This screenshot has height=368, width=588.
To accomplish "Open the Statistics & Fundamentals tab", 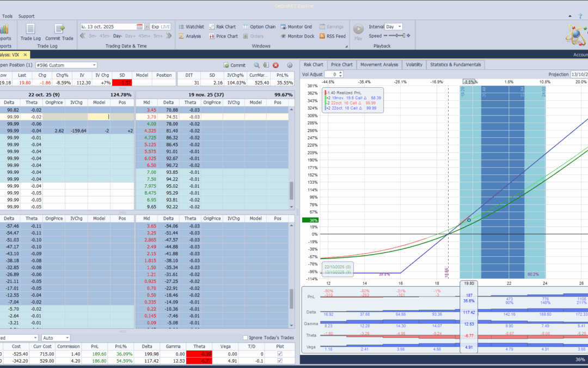I will click(x=455, y=64).
